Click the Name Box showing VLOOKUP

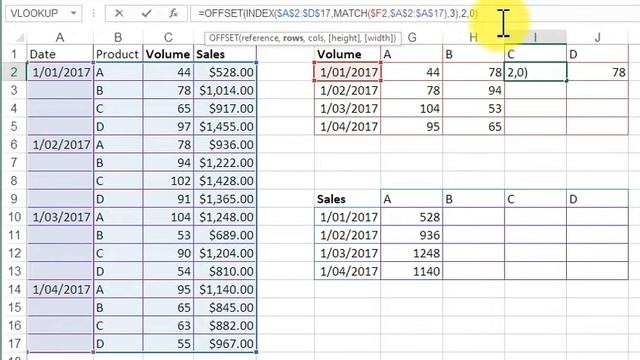point(43,13)
